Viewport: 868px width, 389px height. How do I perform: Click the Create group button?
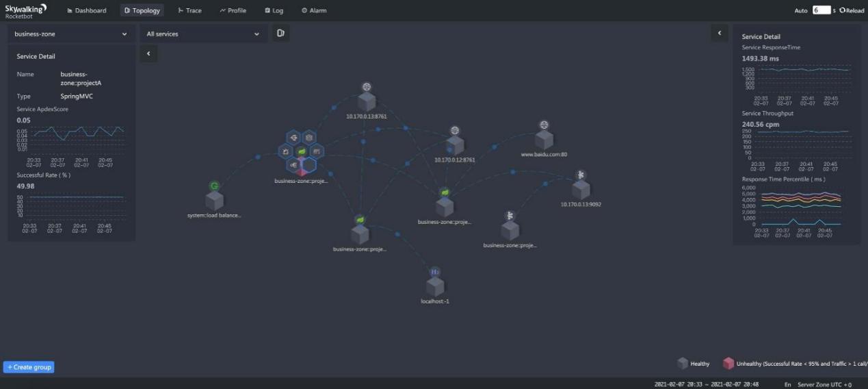(x=29, y=367)
